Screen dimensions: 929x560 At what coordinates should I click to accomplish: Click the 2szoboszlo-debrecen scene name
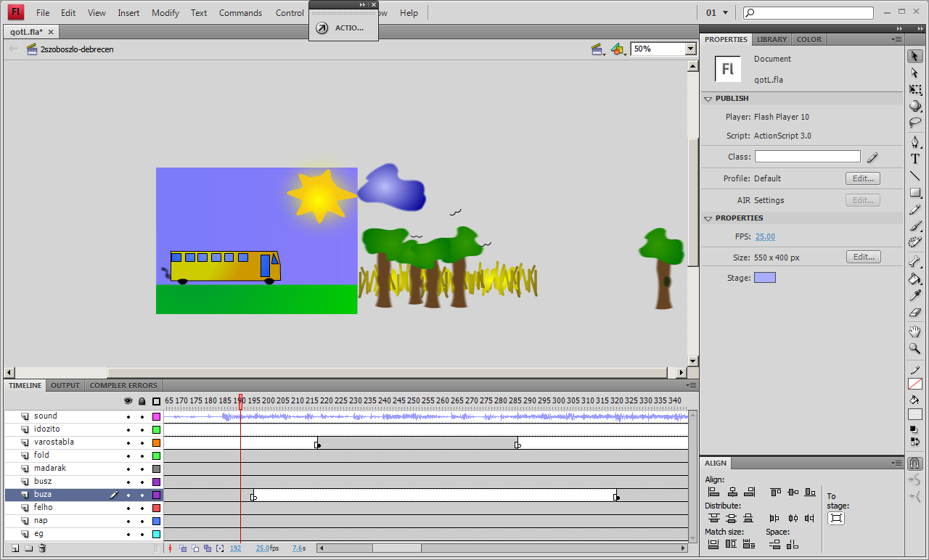click(77, 49)
